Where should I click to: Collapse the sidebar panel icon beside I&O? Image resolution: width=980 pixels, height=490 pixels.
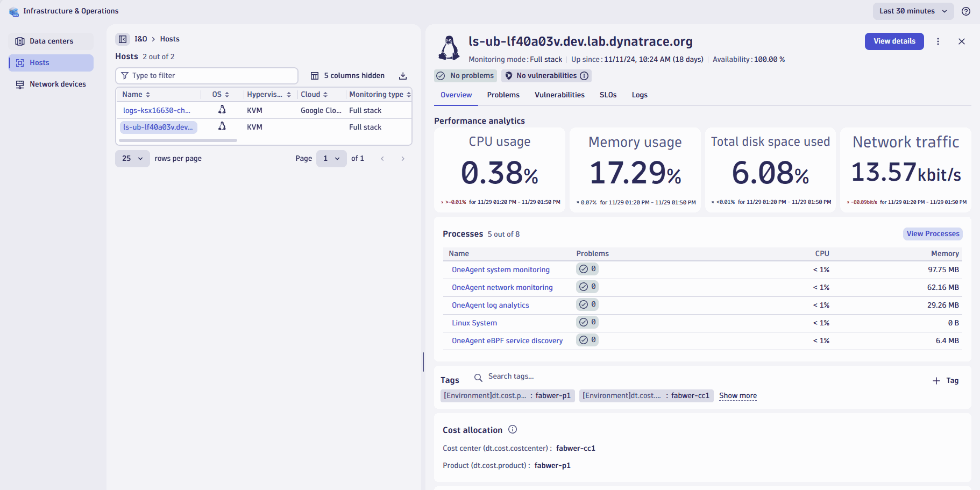(123, 39)
